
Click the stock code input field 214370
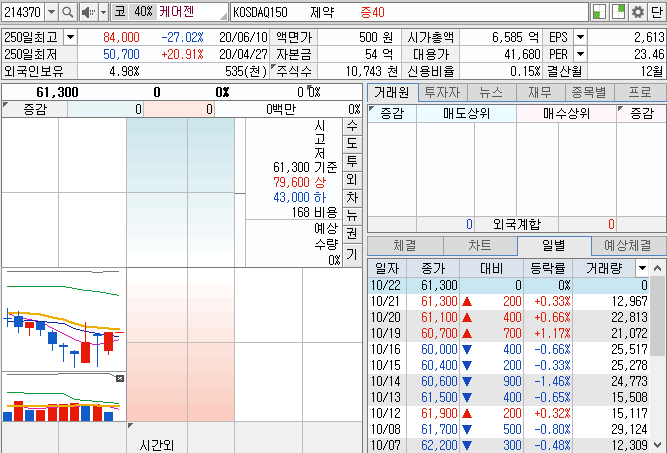point(23,12)
